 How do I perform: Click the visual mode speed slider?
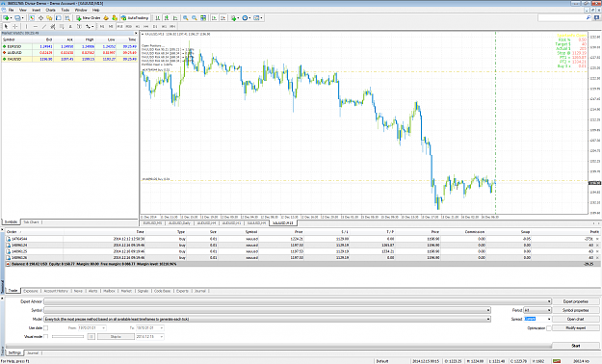[x=67, y=337]
